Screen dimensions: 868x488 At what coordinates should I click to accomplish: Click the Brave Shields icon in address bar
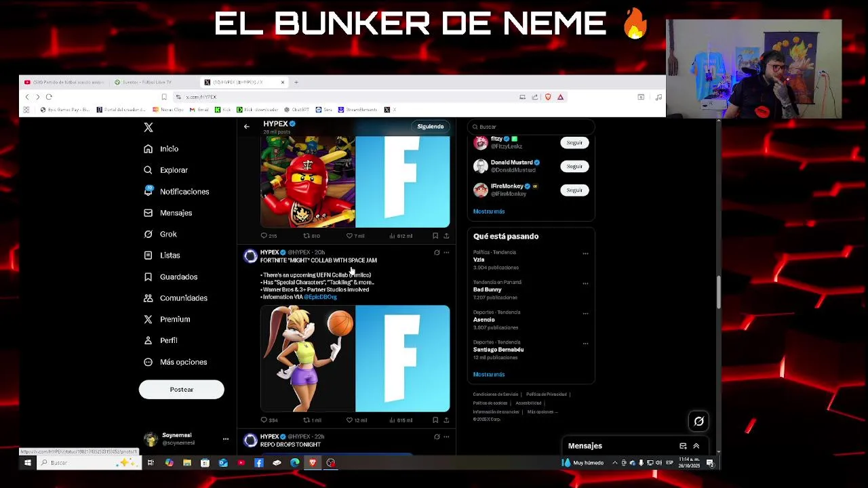point(548,97)
